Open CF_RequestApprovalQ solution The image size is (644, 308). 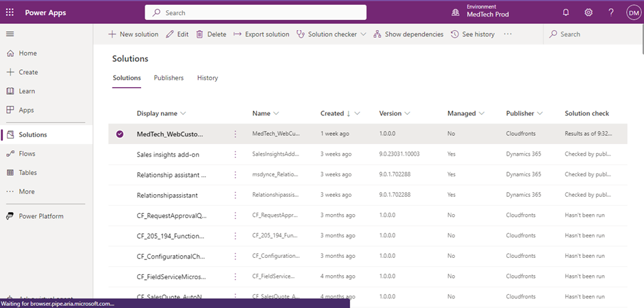(x=172, y=215)
